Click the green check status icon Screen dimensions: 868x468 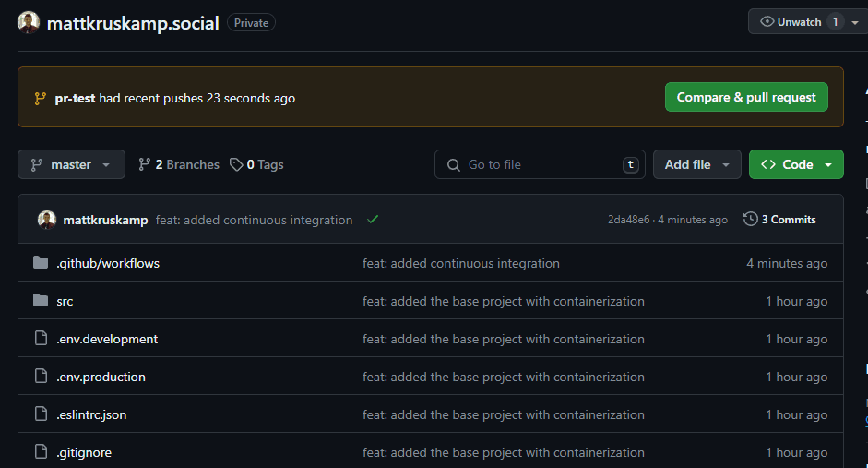pos(373,220)
